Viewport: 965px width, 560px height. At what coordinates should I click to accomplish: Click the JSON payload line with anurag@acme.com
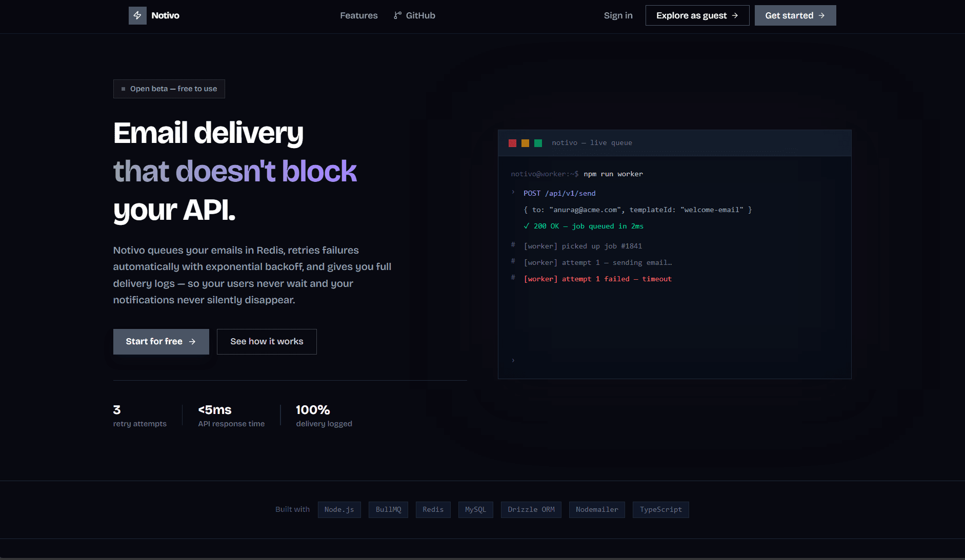638,210
